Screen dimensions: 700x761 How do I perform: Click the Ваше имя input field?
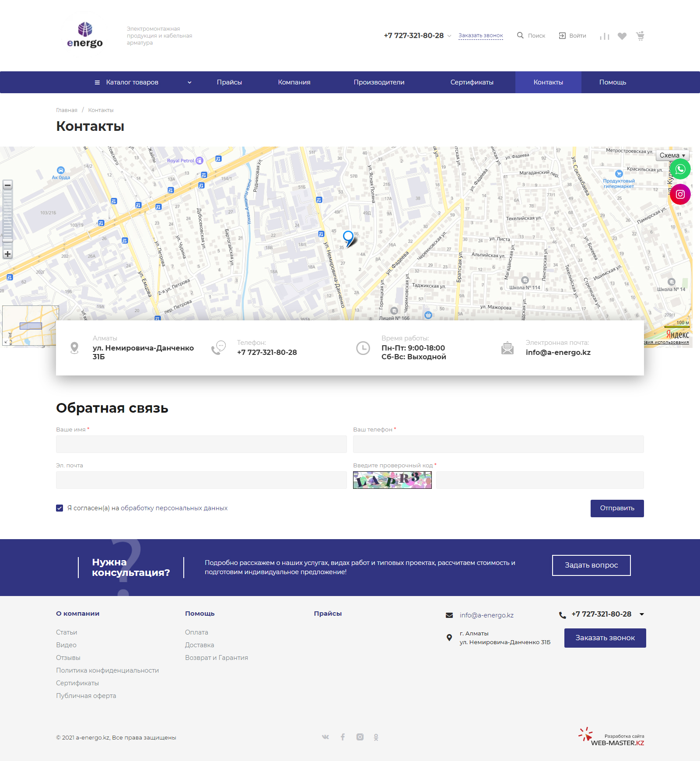point(201,444)
